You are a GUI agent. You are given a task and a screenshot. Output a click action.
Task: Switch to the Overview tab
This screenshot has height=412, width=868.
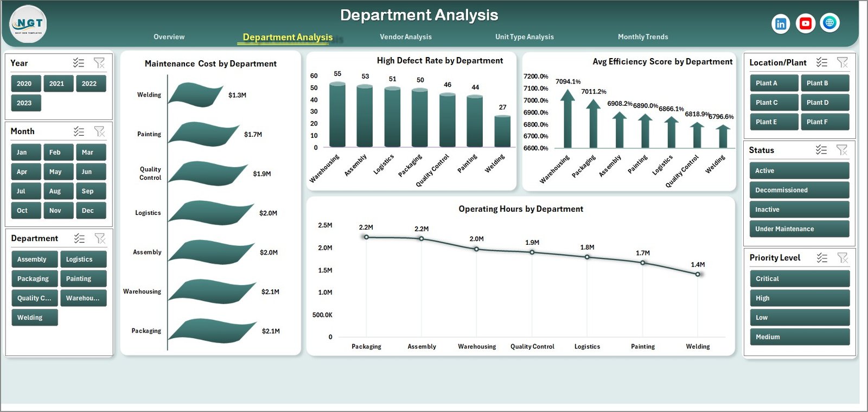(x=169, y=37)
